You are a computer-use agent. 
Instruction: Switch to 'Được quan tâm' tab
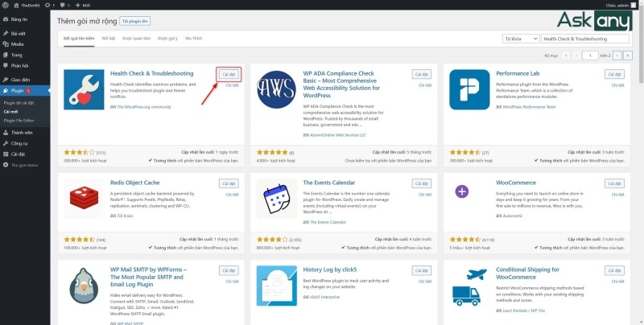pyautogui.click(x=136, y=39)
